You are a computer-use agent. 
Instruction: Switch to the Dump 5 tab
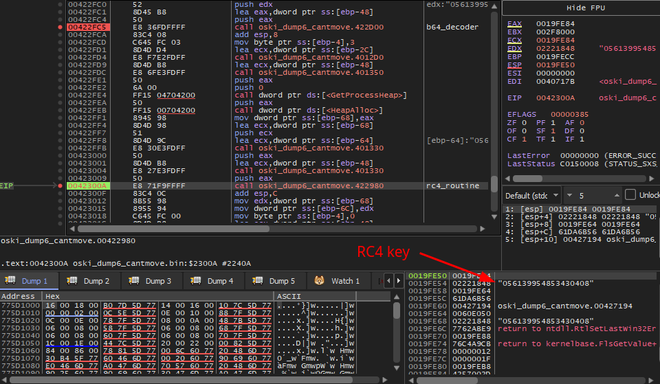tap(276, 281)
